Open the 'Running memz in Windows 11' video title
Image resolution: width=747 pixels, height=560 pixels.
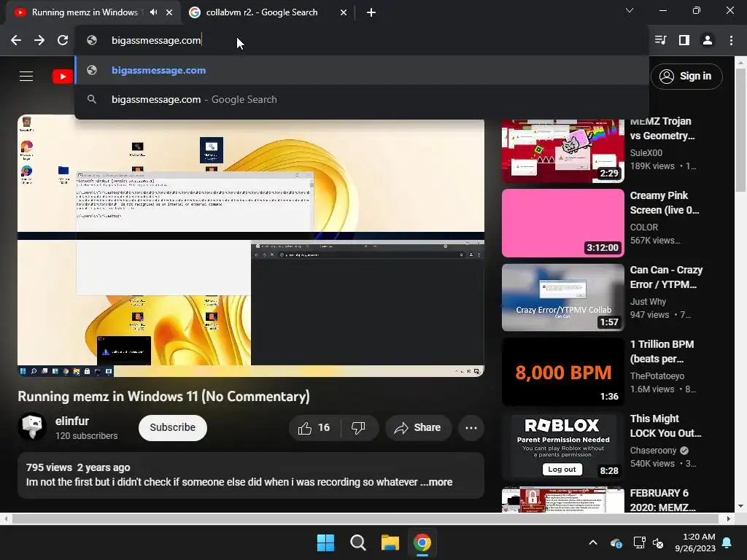(x=164, y=397)
